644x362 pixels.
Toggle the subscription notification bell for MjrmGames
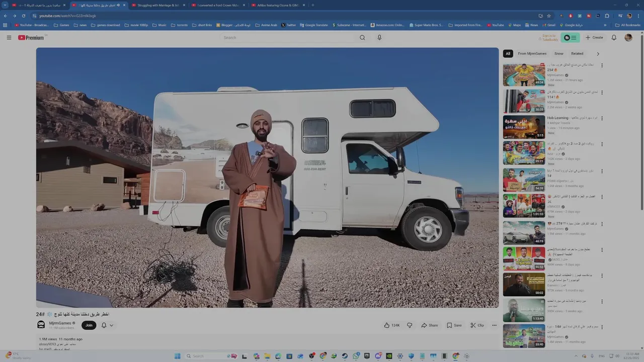click(x=104, y=325)
